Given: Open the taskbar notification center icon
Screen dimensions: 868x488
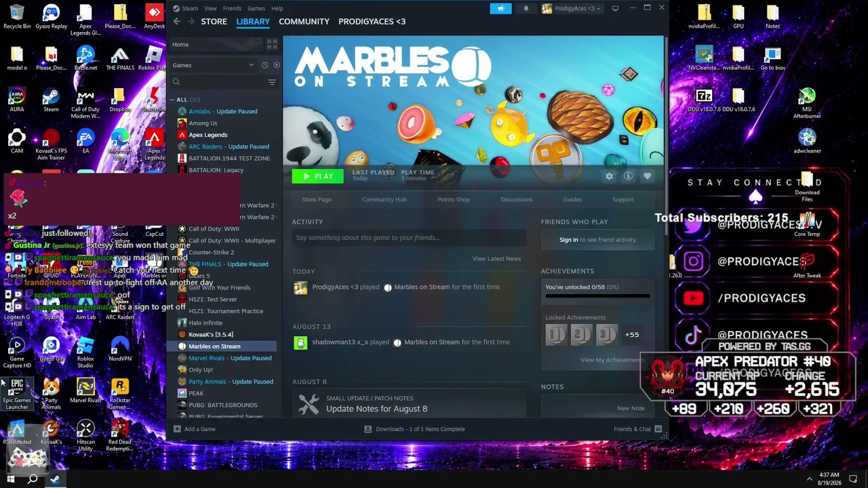Looking at the screenshot, I should click(x=853, y=479).
